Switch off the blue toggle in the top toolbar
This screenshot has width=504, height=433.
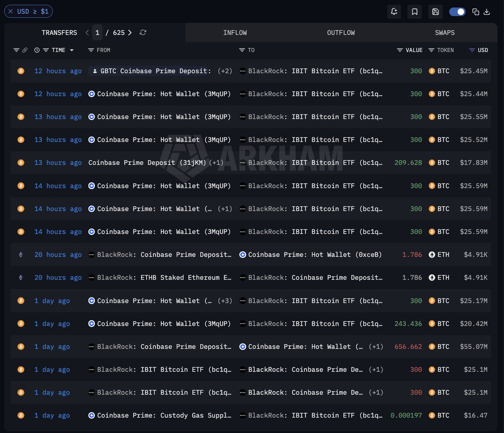coord(457,12)
